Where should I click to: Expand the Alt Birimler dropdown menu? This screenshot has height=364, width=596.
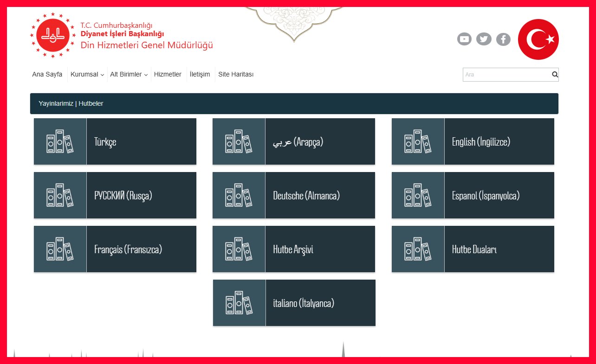click(129, 74)
